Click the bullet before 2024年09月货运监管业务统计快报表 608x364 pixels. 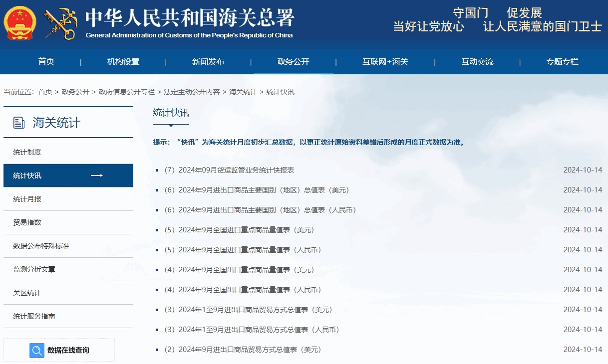pyautogui.click(x=158, y=170)
